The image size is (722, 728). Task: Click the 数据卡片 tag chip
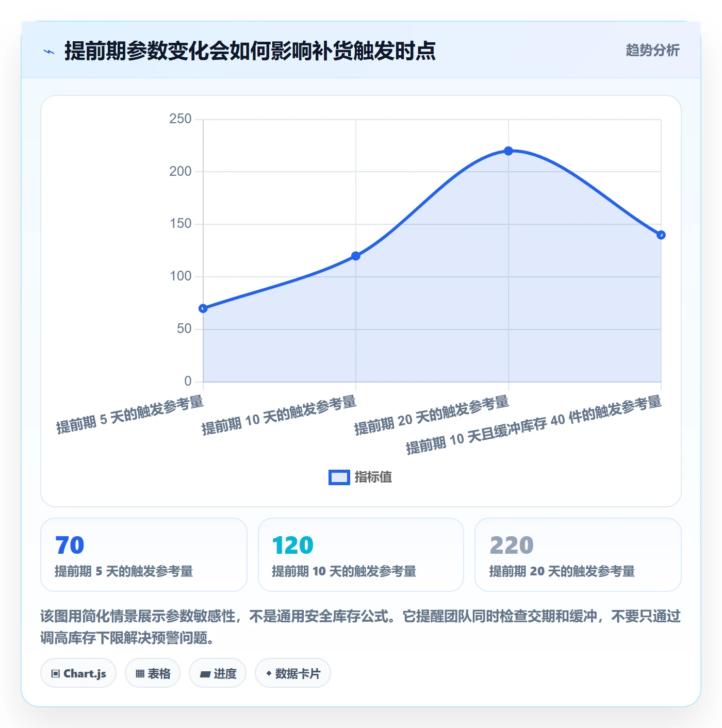click(293, 673)
